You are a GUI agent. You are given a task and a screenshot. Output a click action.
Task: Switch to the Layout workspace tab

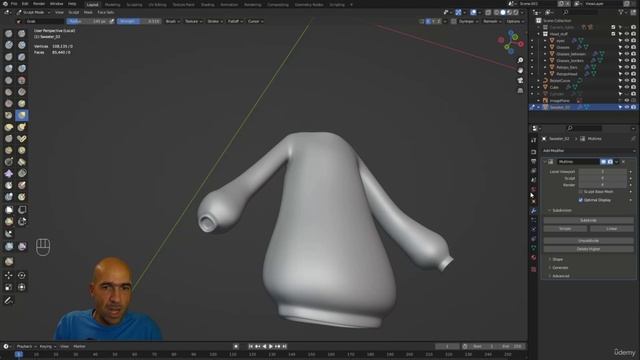click(93, 4)
